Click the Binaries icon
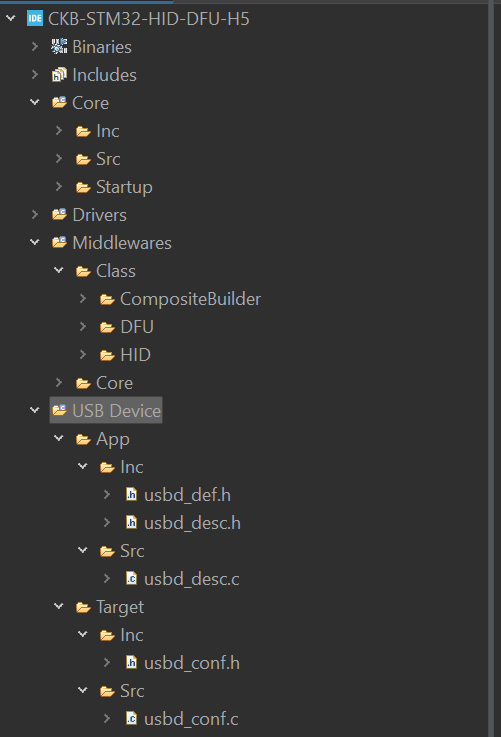Screen dimensions: 501x737 [x=59, y=47]
